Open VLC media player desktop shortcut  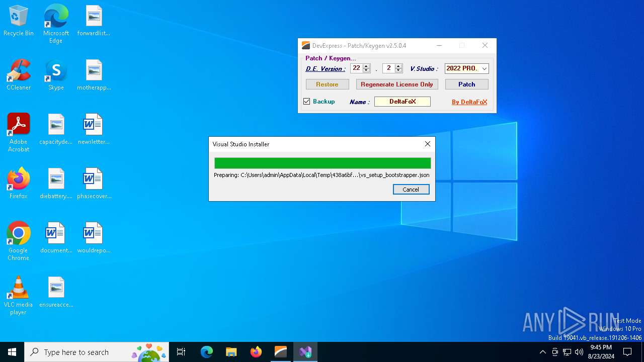[19, 296]
